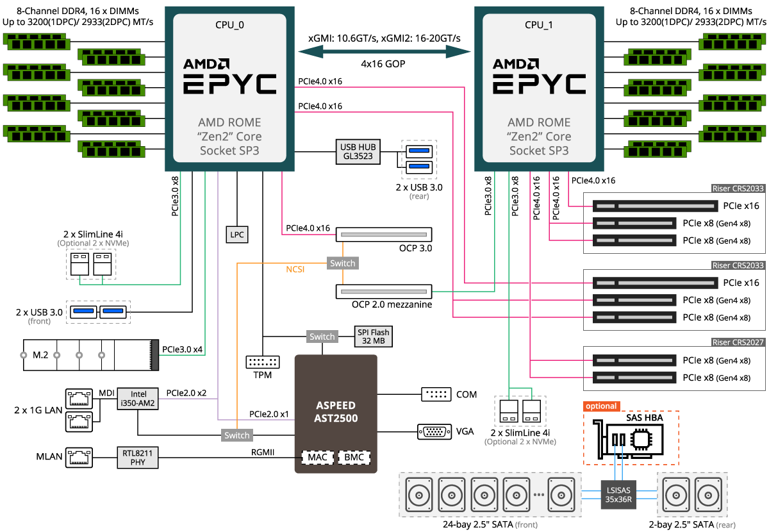
Task: Select the TPM header icon
Action: [262, 362]
